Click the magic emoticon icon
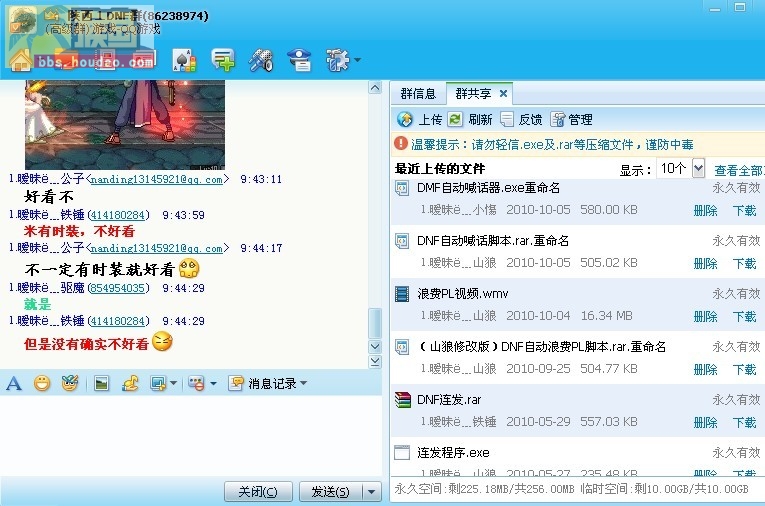This screenshot has height=506, width=765. click(70, 384)
